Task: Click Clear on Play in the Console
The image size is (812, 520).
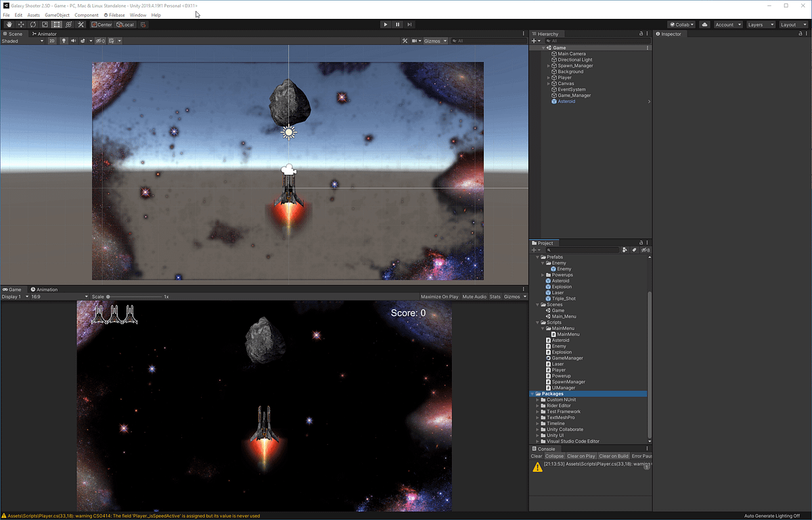Action: tap(581, 456)
